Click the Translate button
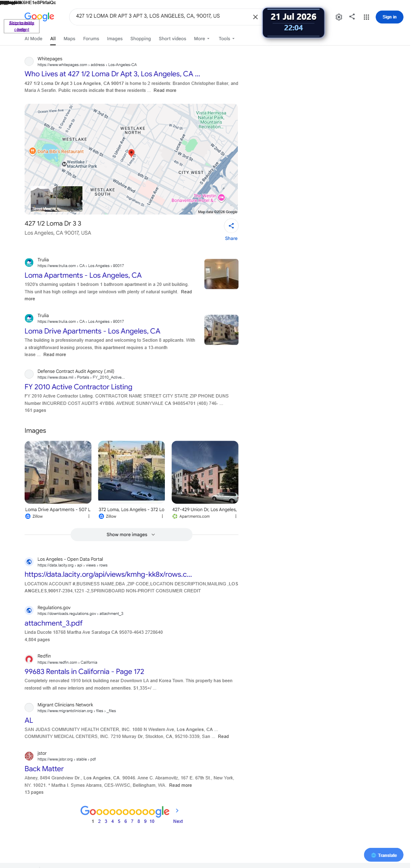The width and height of the screenshot is (415, 868). [383, 855]
